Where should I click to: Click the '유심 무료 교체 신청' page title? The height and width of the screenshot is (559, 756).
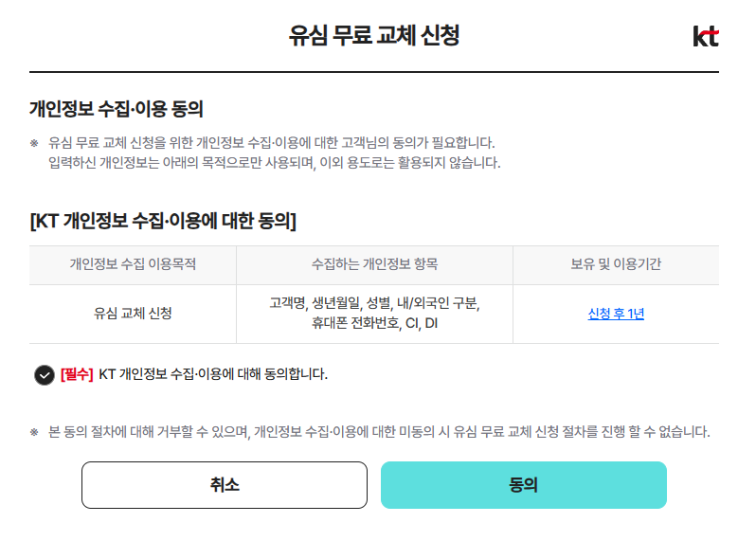pos(374,36)
